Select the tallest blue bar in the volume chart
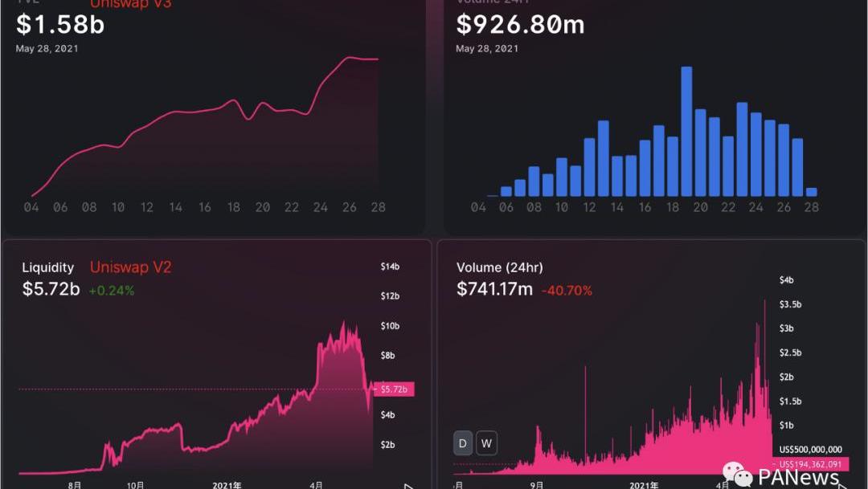 686,132
